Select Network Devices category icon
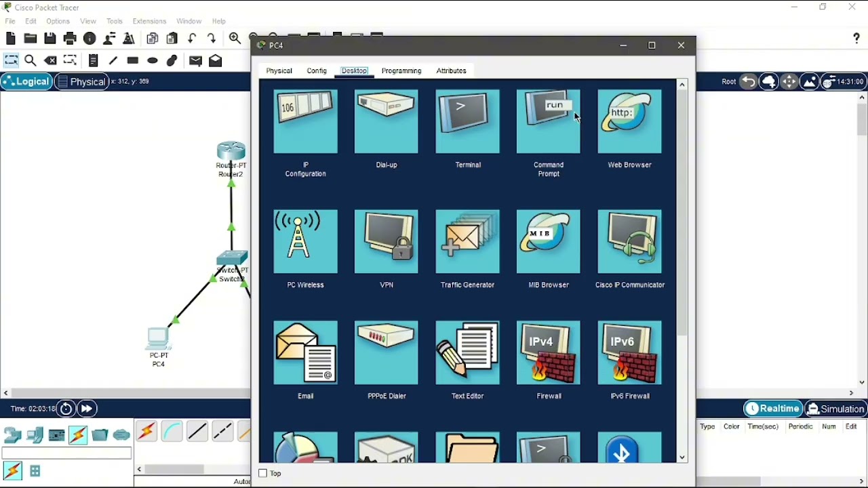This screenshot has height=488, width=868. click(x=13, y=434)
